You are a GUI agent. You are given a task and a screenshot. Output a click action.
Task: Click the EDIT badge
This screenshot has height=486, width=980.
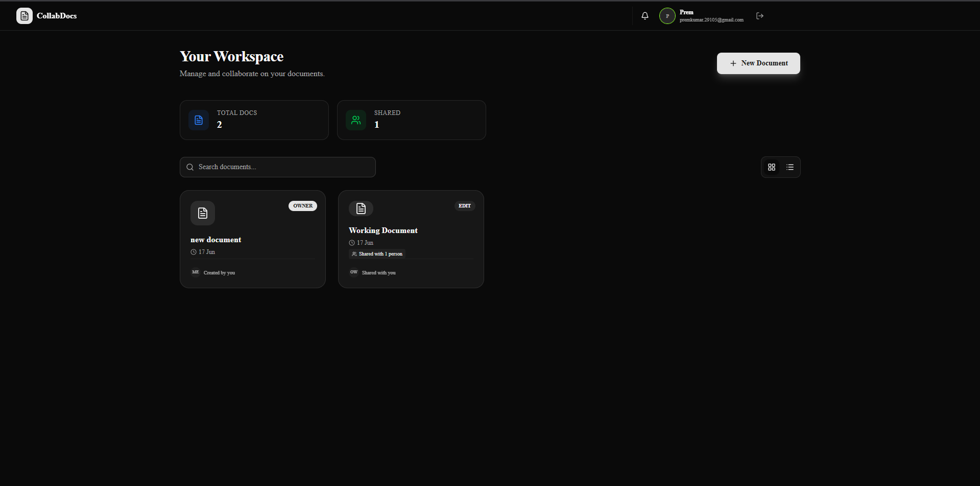point(465,206)
